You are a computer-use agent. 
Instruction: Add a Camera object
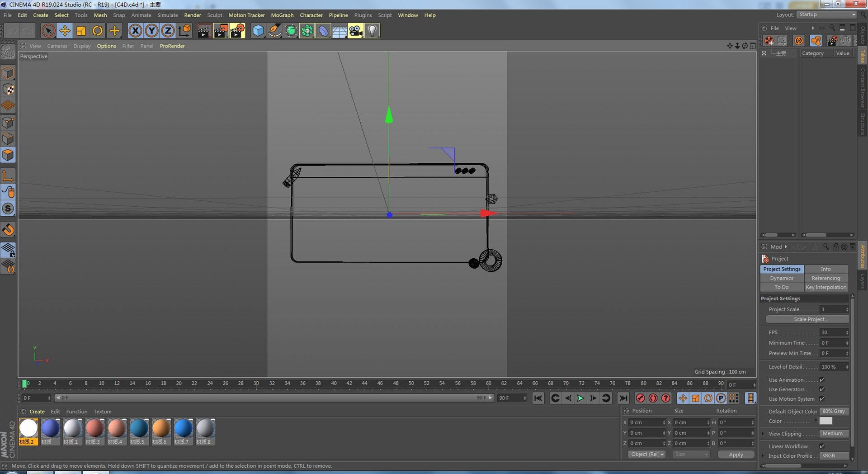coord(356,31)
